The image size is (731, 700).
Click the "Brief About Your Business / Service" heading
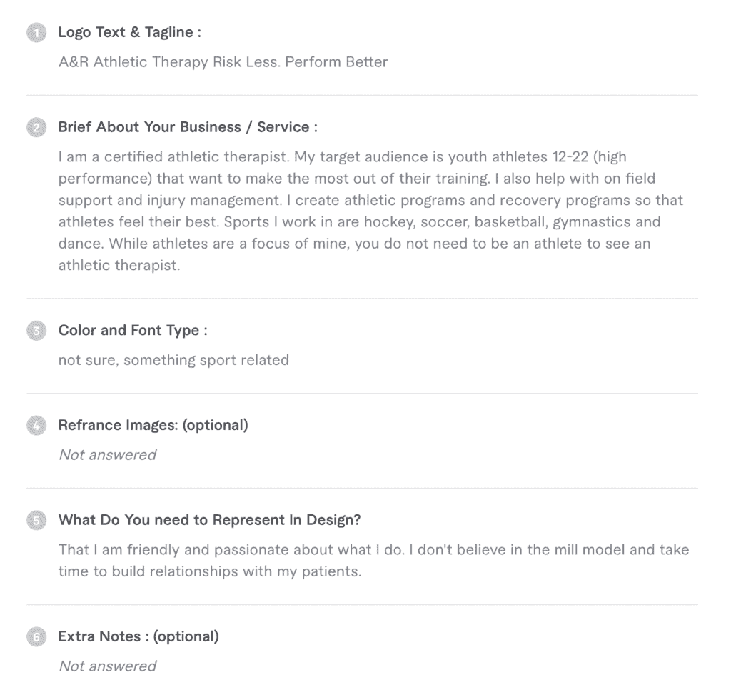pos(188,127)
